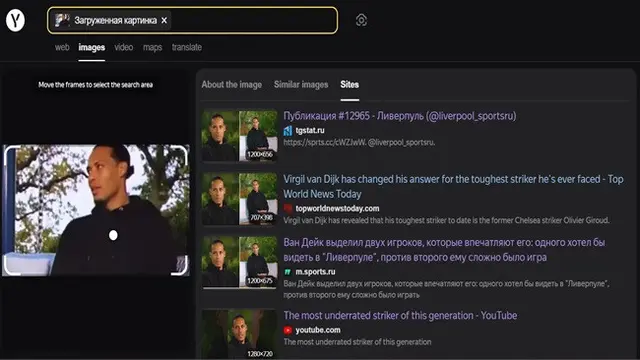Viewport: 640px width, 360px height.
Task: Open the 1200×675 result thumbnail
Action: [x=240, y=262]
